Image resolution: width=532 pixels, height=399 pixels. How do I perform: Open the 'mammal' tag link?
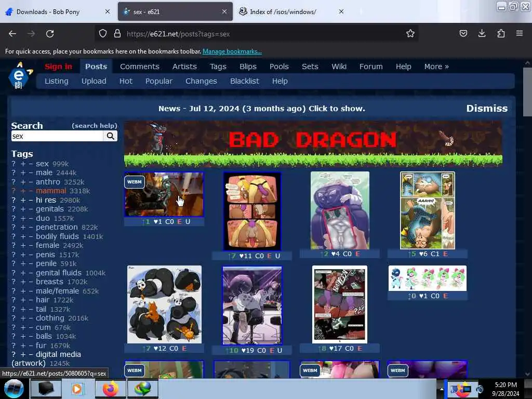coord(51,191)
